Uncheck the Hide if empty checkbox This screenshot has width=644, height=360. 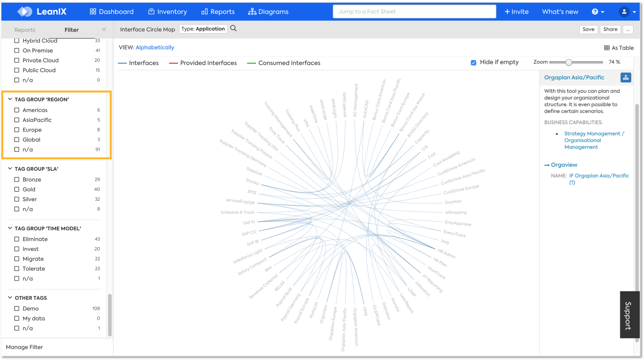pyautogui.click(x=473, y=63)
